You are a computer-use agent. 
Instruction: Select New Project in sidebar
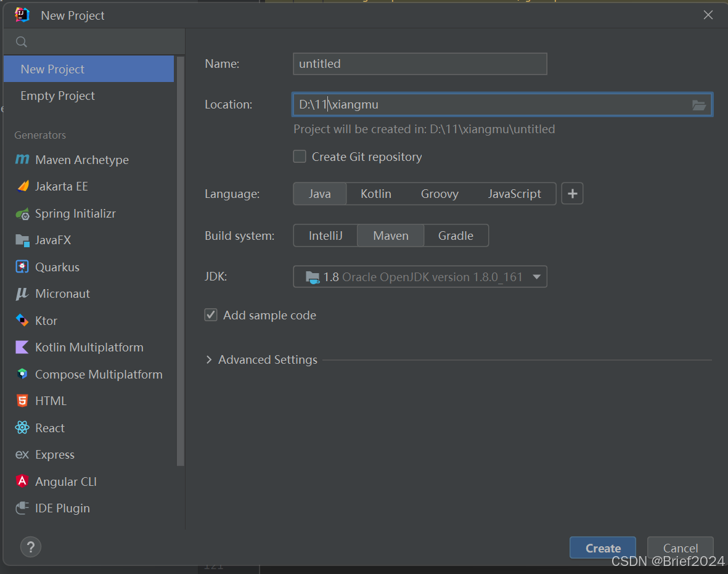[89, 69]
